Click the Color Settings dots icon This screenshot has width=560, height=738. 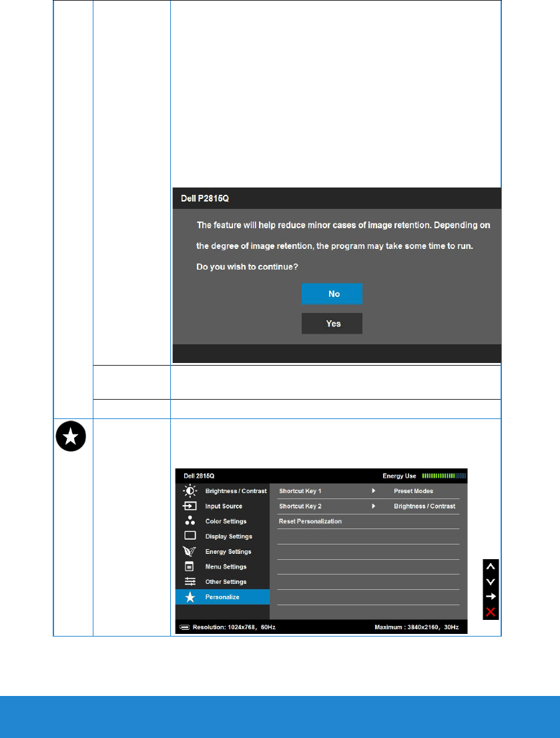point(190,520)
